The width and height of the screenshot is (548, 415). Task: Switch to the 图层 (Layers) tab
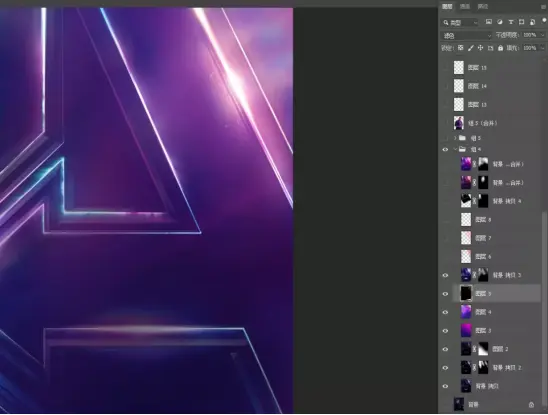[447, 7]
